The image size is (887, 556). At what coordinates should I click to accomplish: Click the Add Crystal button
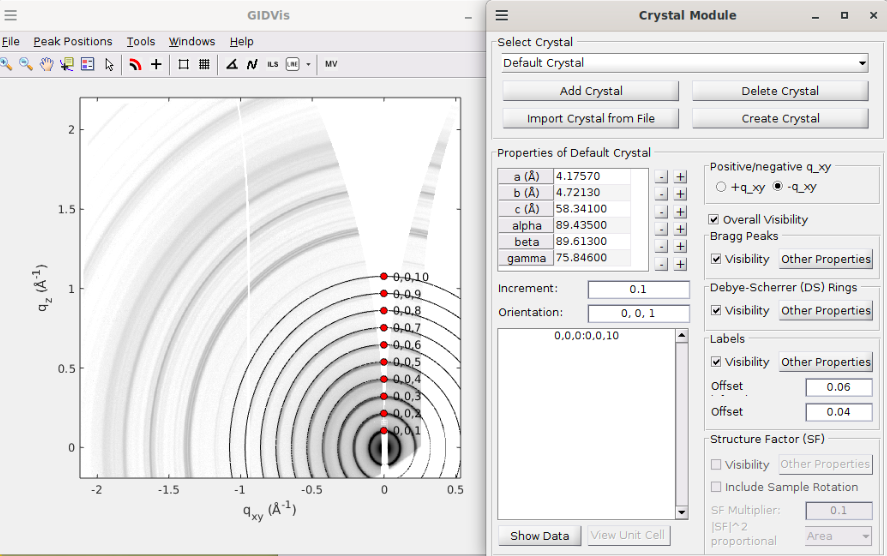(591, 91)
